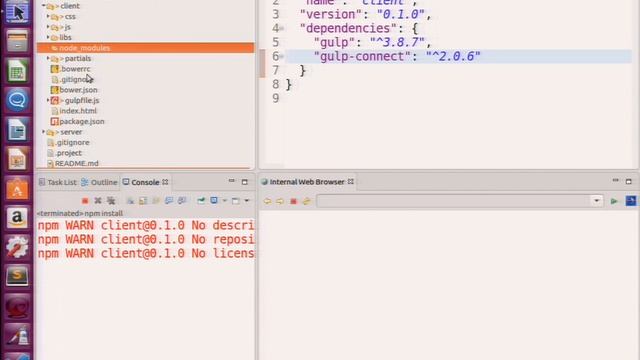Close the Console tab

[x=165, y=182]
